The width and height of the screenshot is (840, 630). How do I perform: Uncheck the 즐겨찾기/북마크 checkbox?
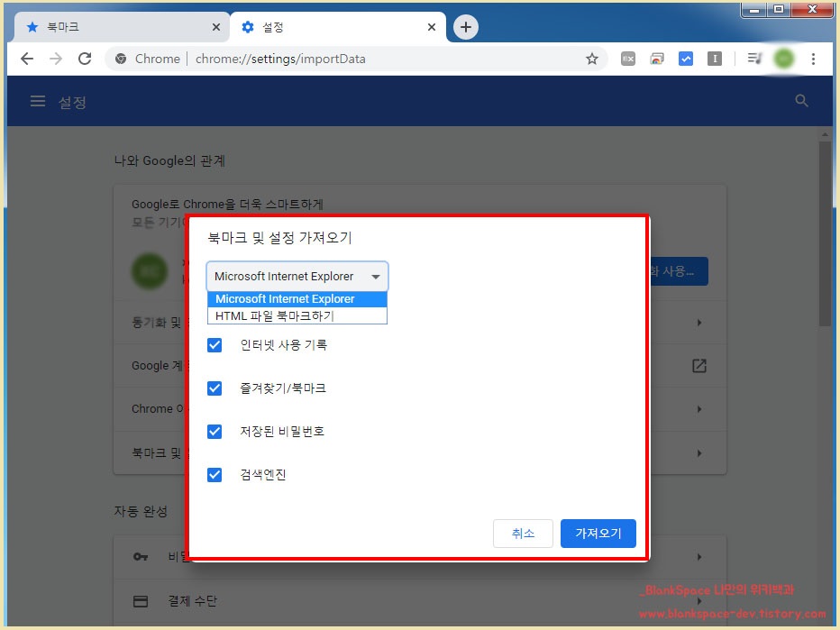pos(215,388)
